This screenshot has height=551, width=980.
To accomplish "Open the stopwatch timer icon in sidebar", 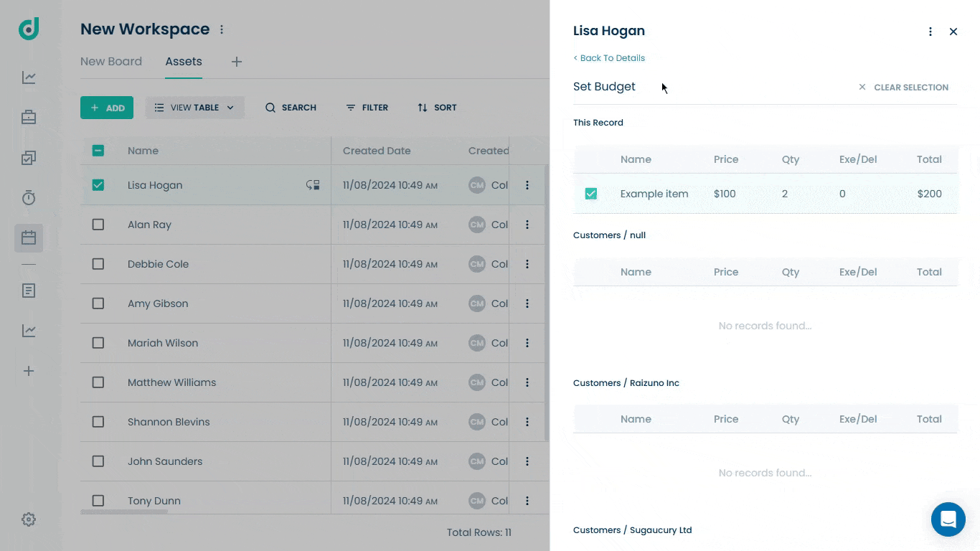I will coord(29,197).
